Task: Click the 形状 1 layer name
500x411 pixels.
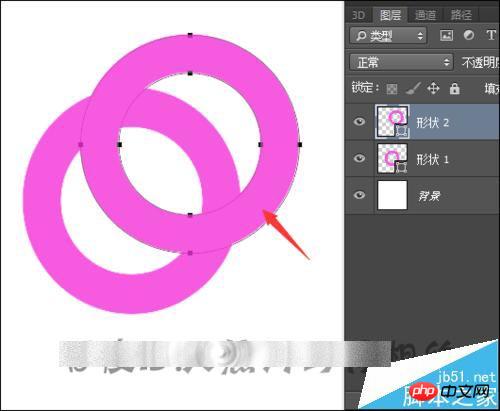Action: coord(433,159)
